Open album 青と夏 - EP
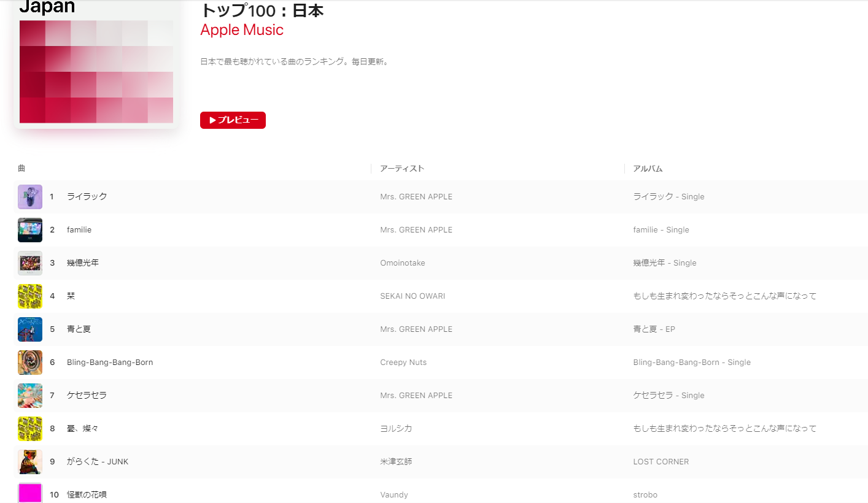 click(654, 329)
